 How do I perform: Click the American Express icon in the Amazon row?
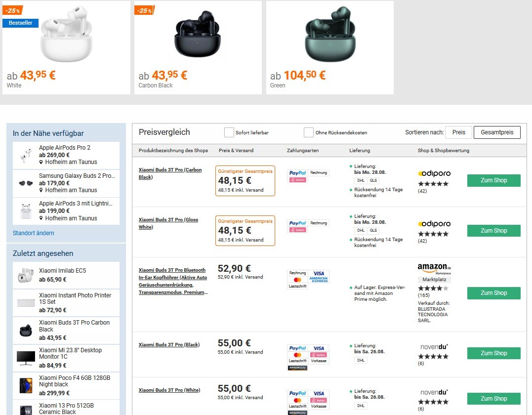click(x=319, y=280)
